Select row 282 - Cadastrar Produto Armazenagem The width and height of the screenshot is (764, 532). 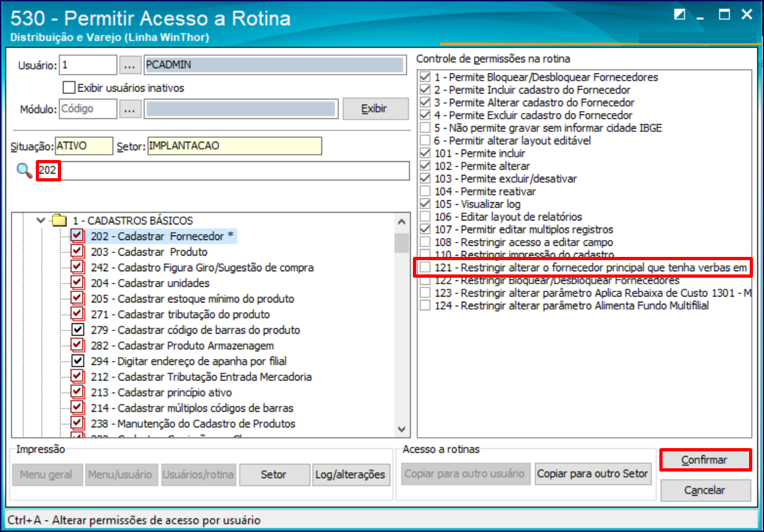(182, 345)
